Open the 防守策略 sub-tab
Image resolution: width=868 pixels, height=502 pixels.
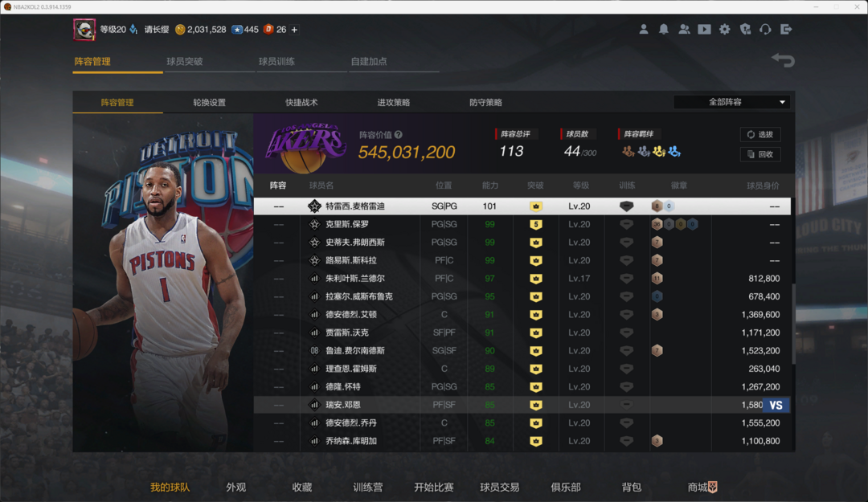click(x=486, y=102)
